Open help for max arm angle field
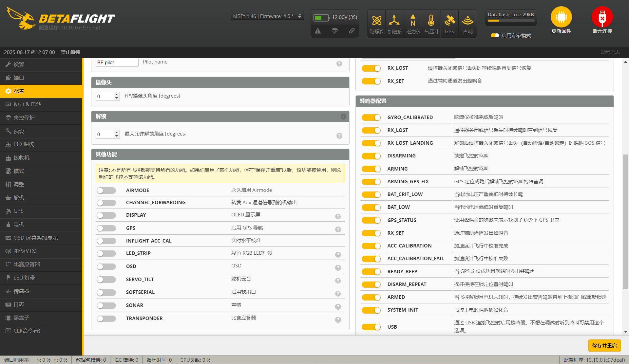629x364 pixels. [339, 136]
